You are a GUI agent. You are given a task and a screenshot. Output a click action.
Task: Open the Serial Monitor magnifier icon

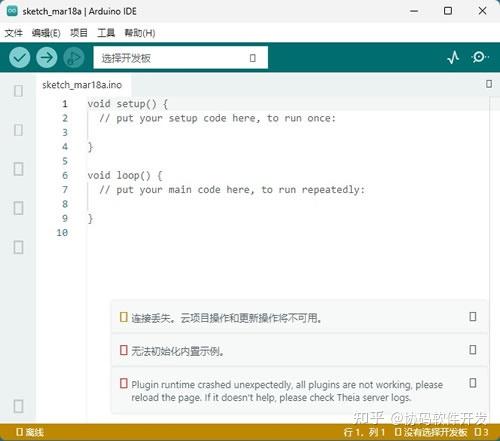click(x=480, y=57)
